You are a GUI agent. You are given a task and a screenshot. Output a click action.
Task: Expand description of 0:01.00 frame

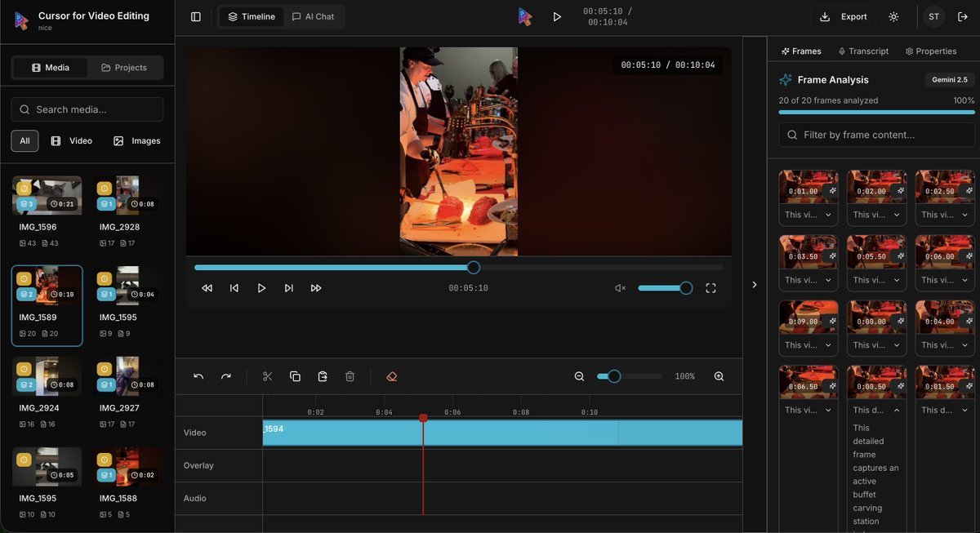tap(808, 215)
